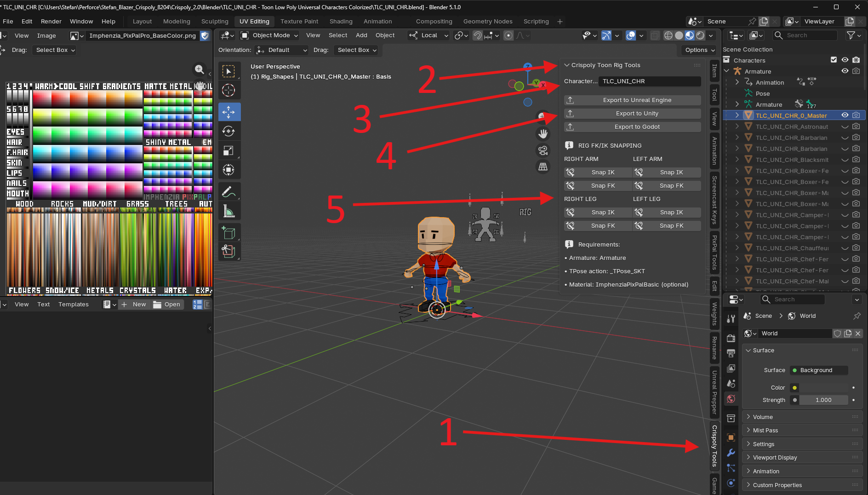Open the File menu

8,22
